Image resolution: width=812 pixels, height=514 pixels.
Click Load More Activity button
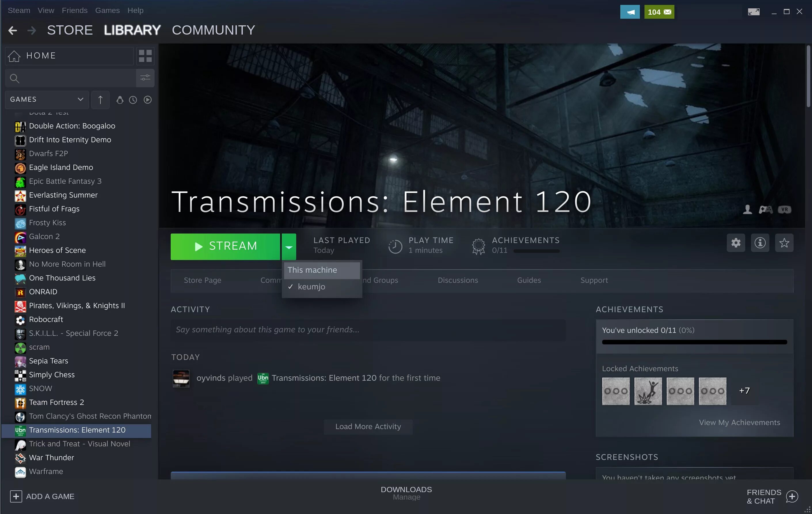click(x=368, y=427)
